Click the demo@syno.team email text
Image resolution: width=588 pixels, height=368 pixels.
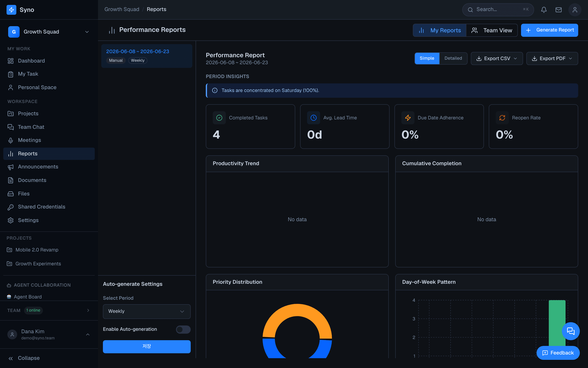pyautogui.click(x=38, y=338)
